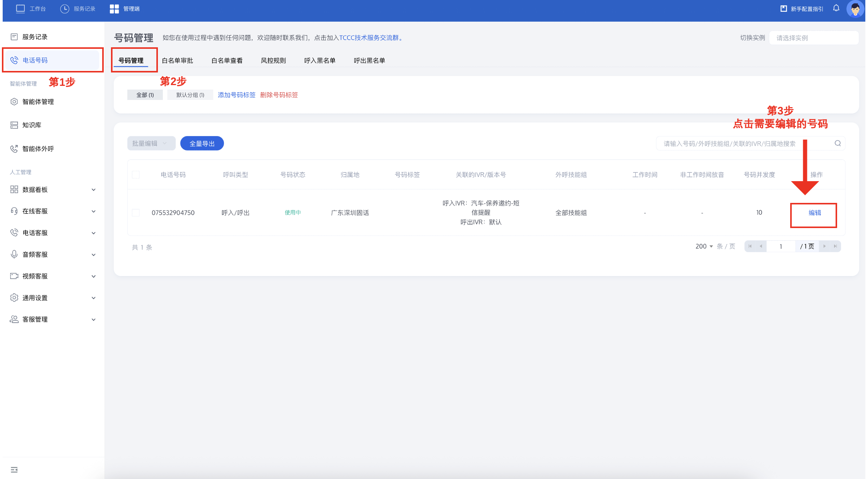Open 知识库 in the sidebar
Screen dimensions: 868x479
click(x=32, y=125)
